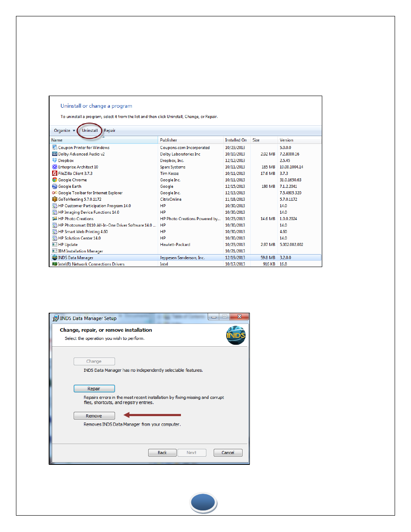Click the disabled Change button
This screenshot has height=532, width=411.
tap(94, 361)
